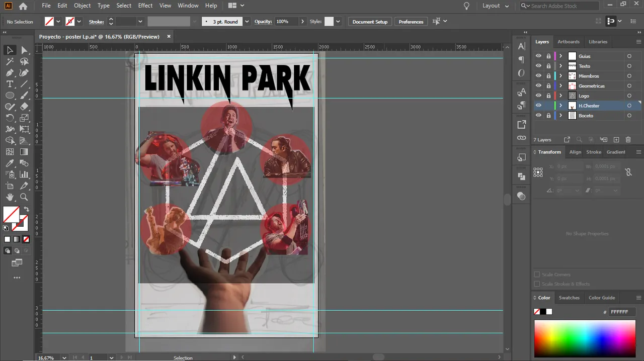
Task: Open the stroke weight dropdown
Action: pos(140,22)
